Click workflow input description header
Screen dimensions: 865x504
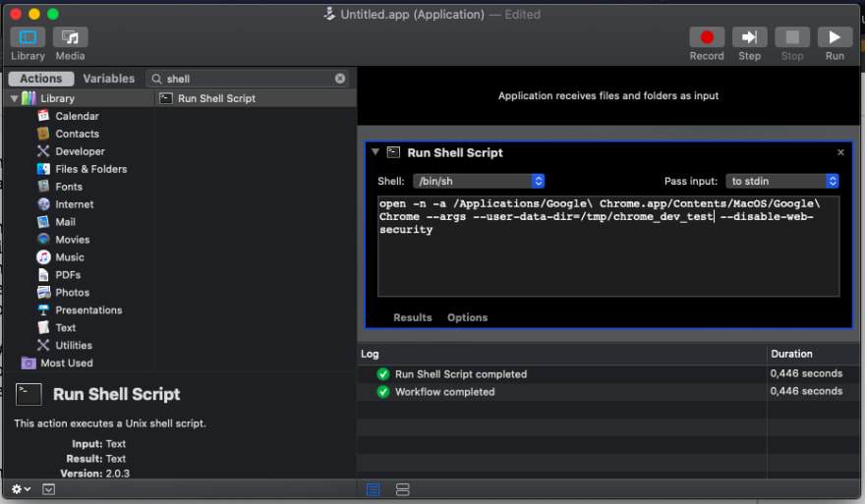pos(607,96)
